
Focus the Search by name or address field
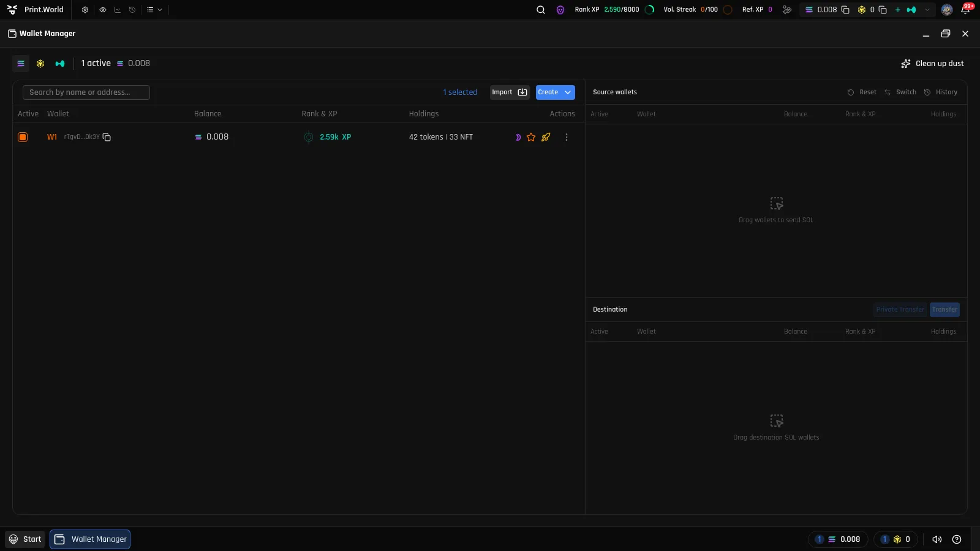click(86, 92)
